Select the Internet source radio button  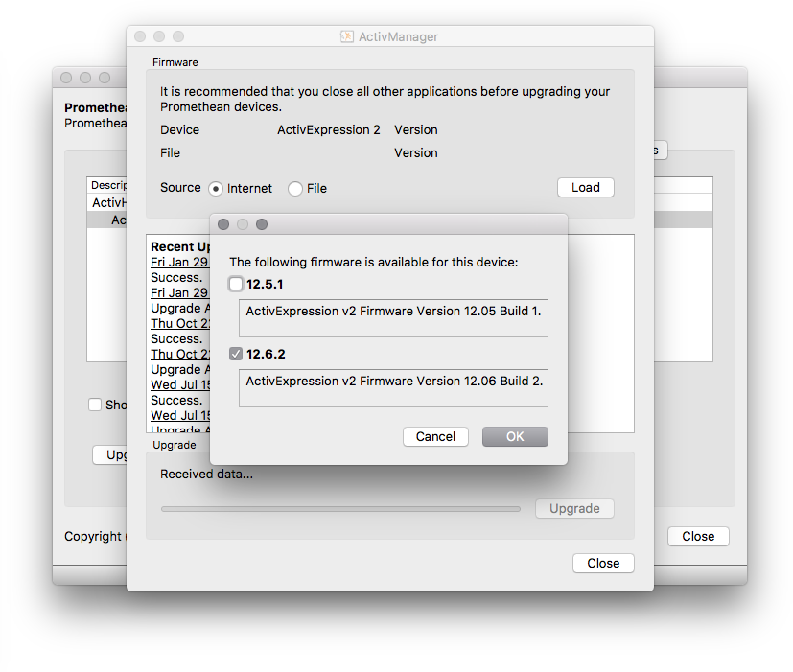[216, 189]
